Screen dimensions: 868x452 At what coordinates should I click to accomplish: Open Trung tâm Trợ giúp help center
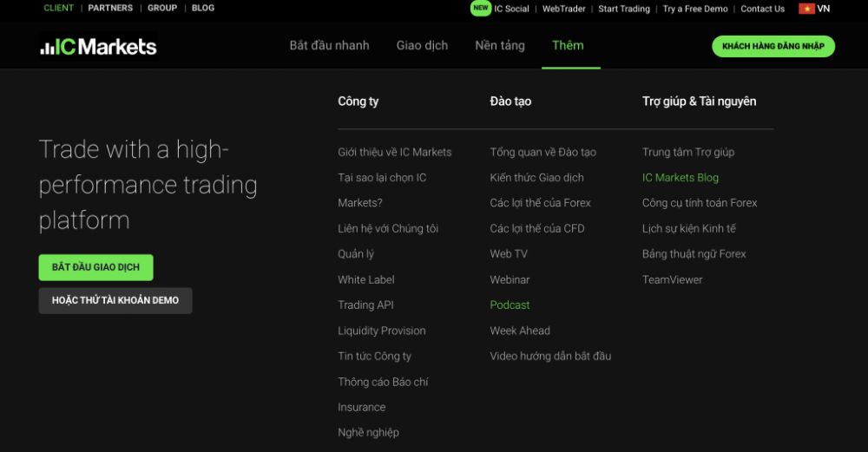pos(688,153)
